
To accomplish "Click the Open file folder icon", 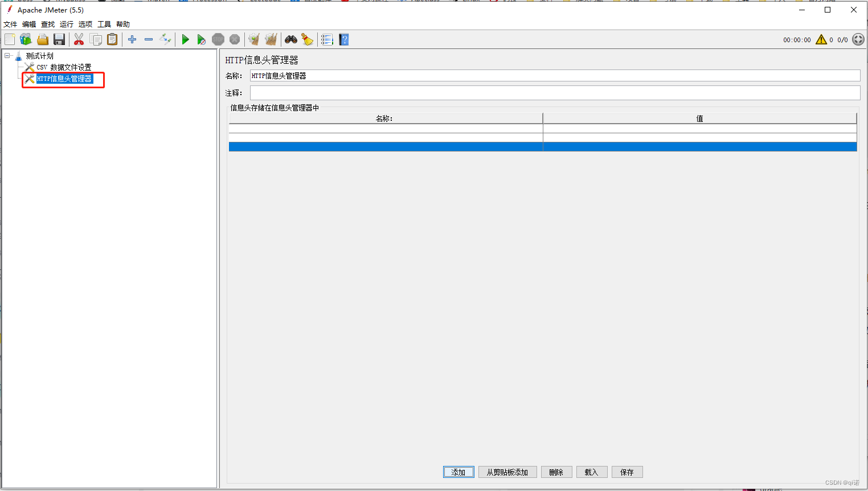I will pyautogui.click(x=42, y=39).
